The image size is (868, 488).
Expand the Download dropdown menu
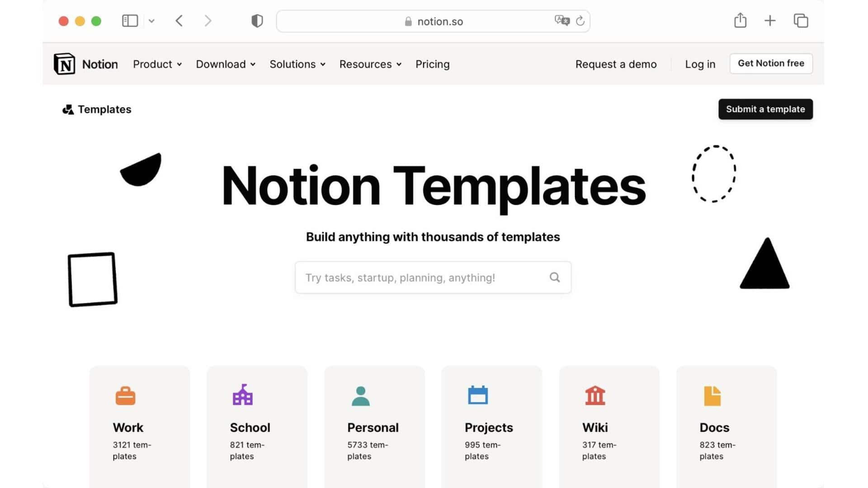click(x=225, y=64)
